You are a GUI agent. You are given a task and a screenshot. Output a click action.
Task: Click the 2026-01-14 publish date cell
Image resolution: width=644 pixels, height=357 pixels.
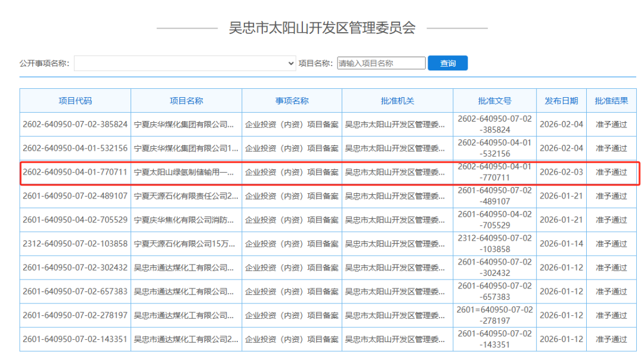561,243
